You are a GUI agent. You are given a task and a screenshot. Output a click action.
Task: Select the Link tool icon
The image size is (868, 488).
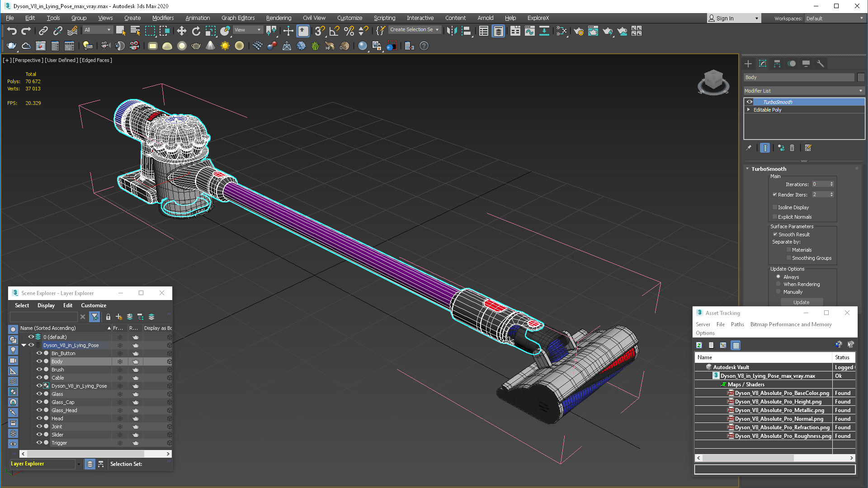tap(43, 31)
